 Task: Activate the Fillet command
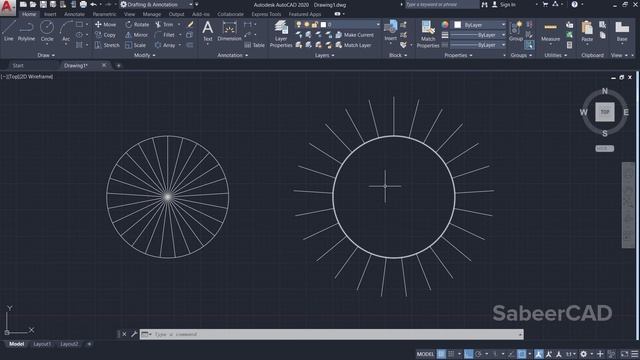point(165,35)
